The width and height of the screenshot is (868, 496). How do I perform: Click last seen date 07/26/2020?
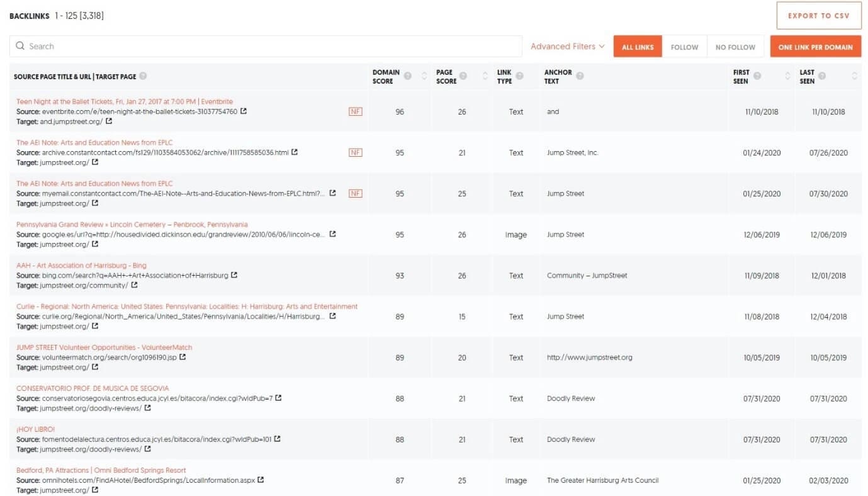[828, 152]
